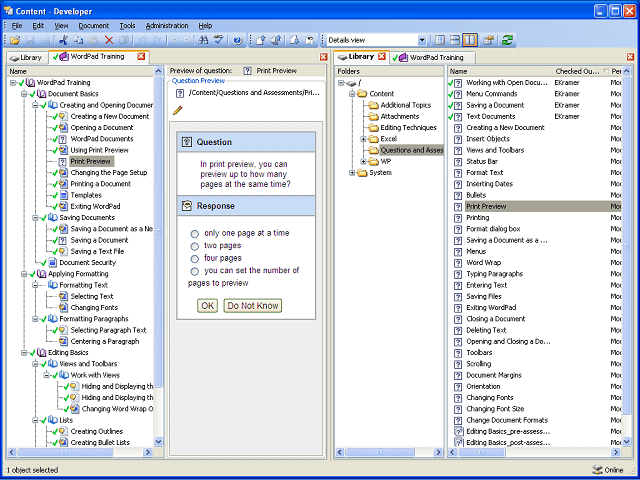Close the right-pane Library tab with red X
The height and width of the screenshot is (480, 640).
pyautogui.click(x=382, y=56)
